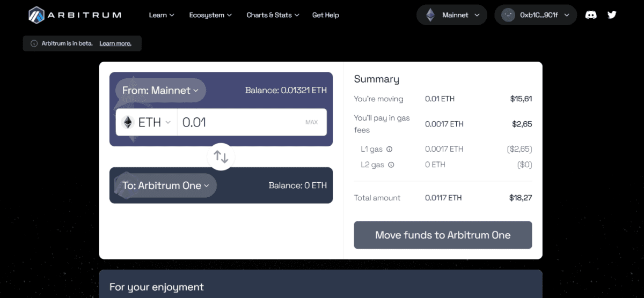Open the Learn menu

(x=162, y=15)
